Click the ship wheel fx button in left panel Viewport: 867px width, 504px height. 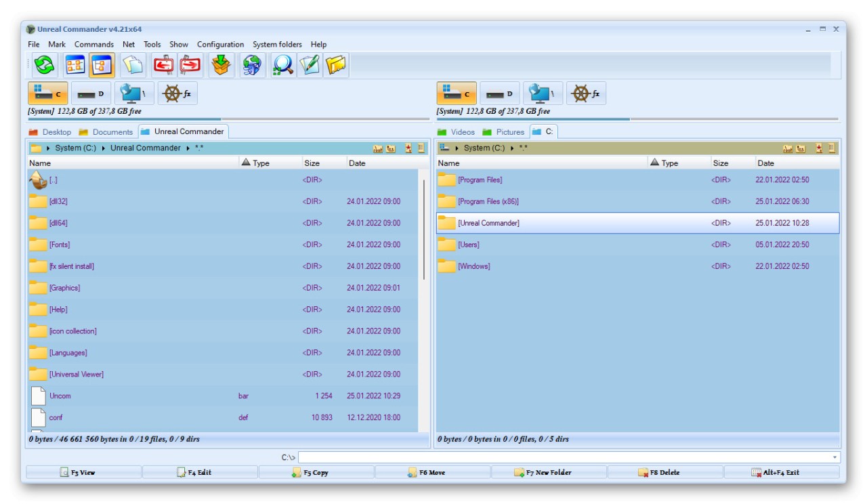[177, 94]
